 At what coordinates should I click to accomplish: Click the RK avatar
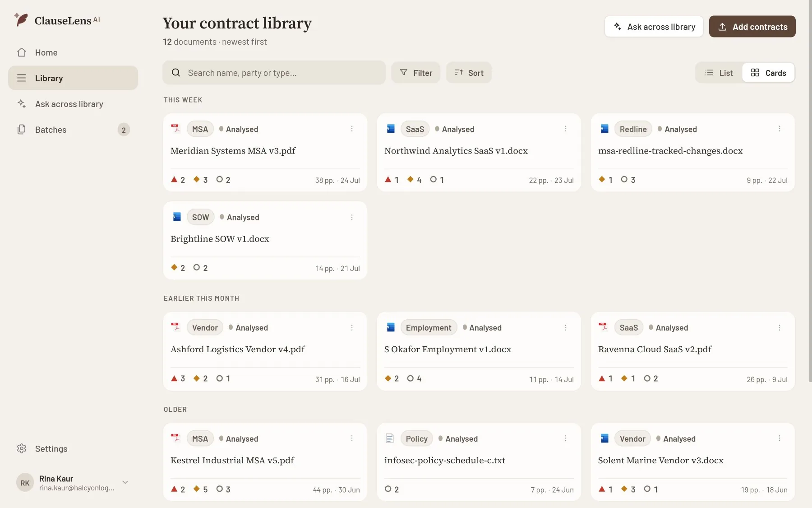click(25, 483)
